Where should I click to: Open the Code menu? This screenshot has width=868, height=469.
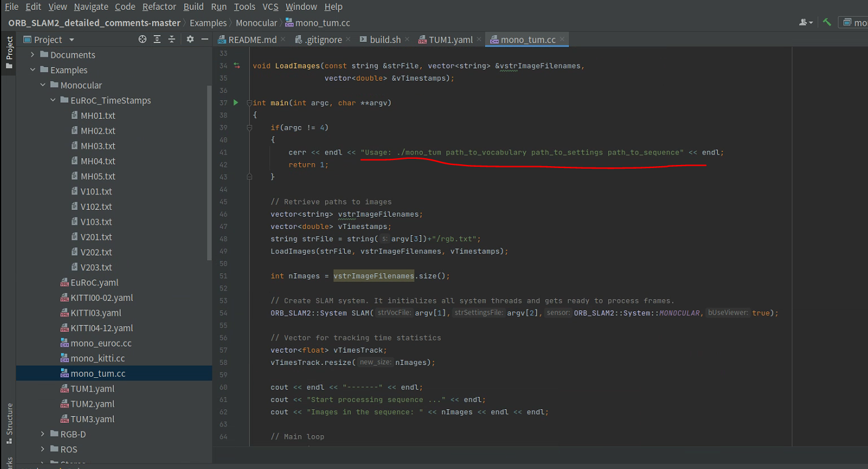click(x=125, y=7)
